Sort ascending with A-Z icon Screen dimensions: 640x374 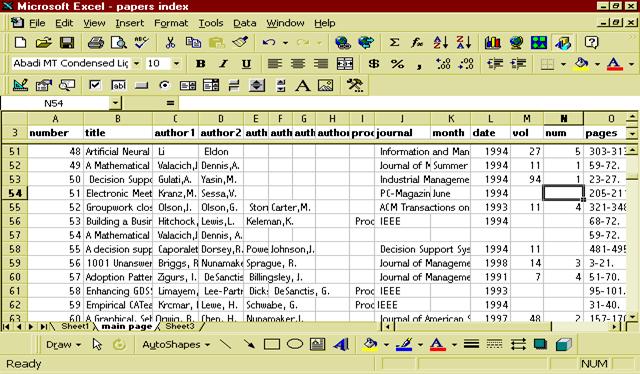(441, 42)
